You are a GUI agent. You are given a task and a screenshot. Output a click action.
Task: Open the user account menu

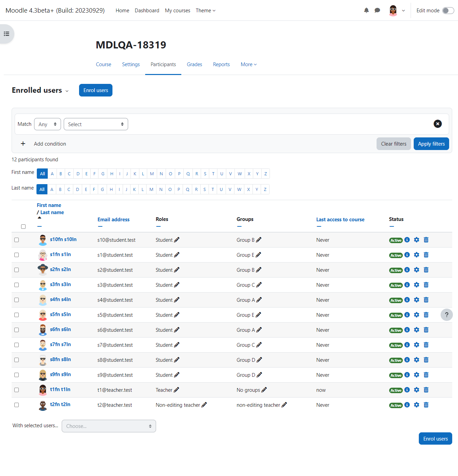(397, 11)
